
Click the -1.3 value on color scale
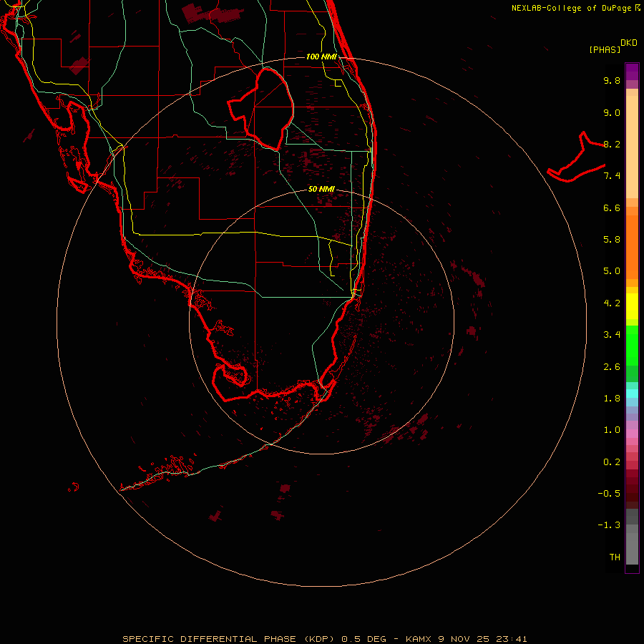(x=609, y=525)
